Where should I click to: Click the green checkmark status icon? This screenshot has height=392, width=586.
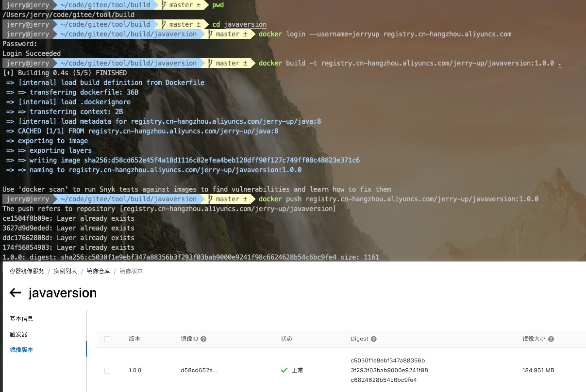click(x=285, y=370)
